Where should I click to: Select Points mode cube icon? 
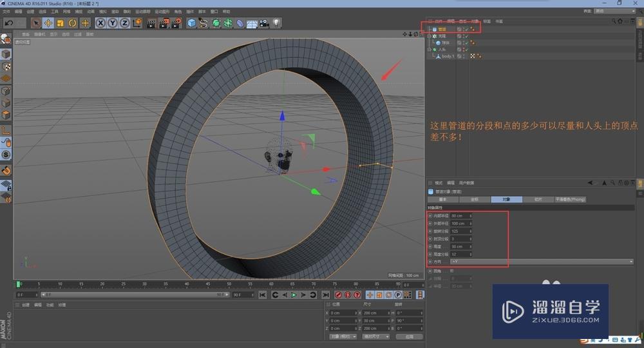(x=6, y=91)
